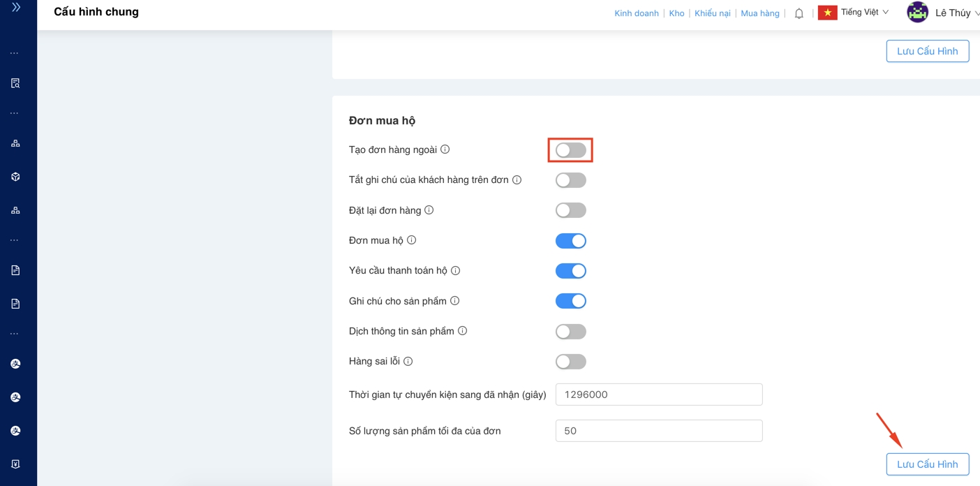
Task: Expand the sidebar with double-chevron icon
Action: point(16,8)
